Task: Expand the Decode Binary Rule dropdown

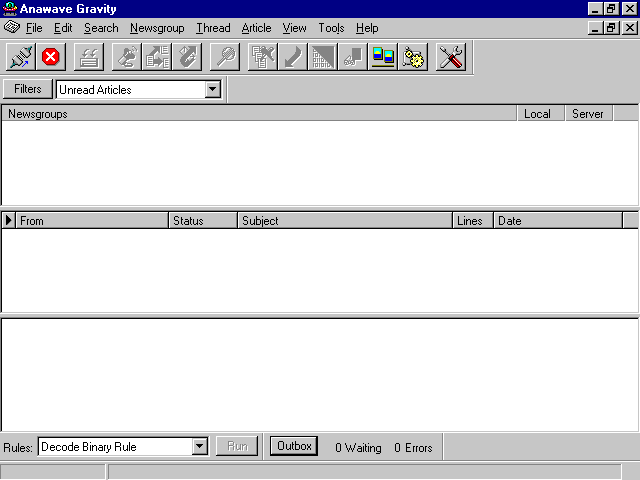Action: (199, 447)
